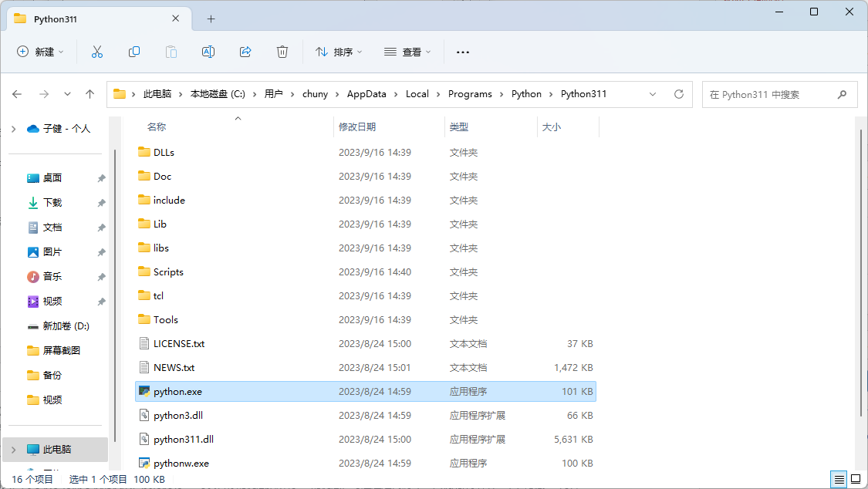Screen dimensions: 868x489
Task: Navigate to Python breadcrumb in address bar
Action: click(x=526, y=94)
